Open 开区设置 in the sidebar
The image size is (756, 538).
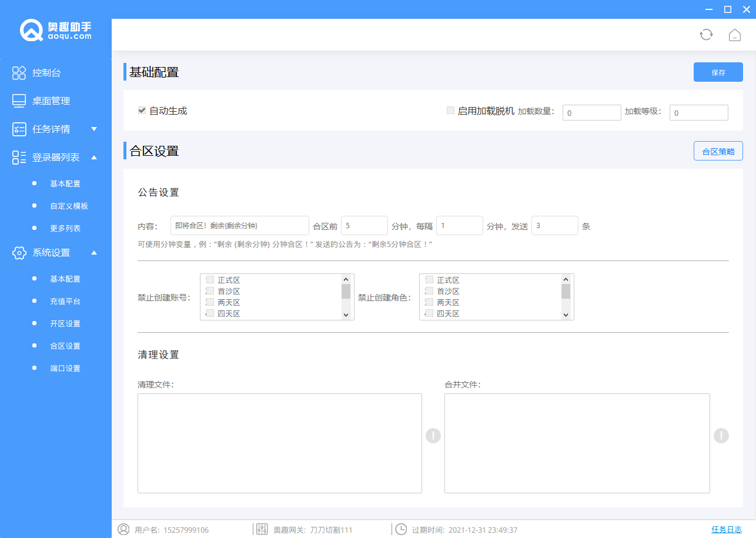pyautogui.click(x=65, y=323)
